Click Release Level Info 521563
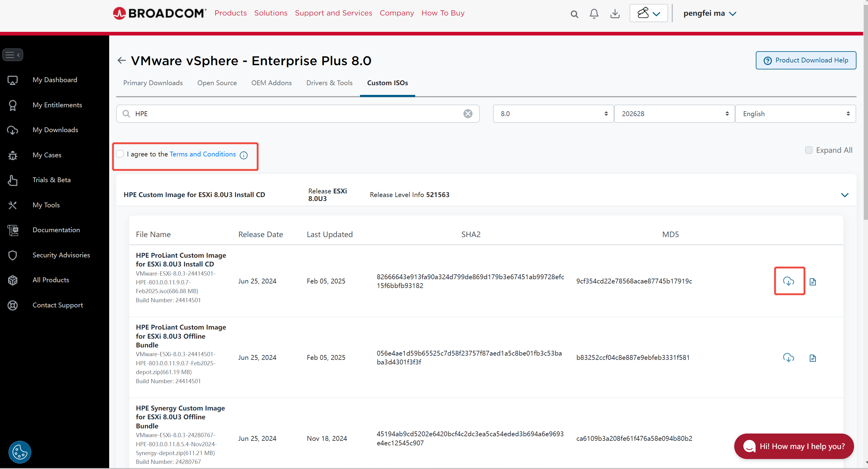Viewport: 868px width, 469px height. point(409,195)
